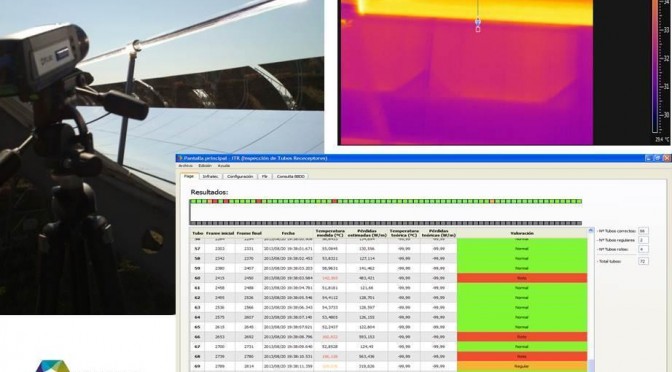
Task: Click the Valoración column header
Action: point(522,234)
